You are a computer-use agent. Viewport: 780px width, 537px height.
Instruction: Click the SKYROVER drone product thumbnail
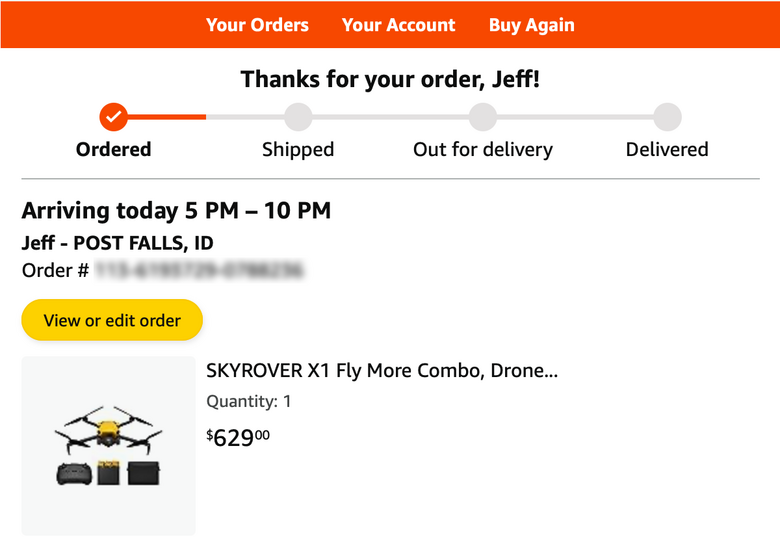108,446
